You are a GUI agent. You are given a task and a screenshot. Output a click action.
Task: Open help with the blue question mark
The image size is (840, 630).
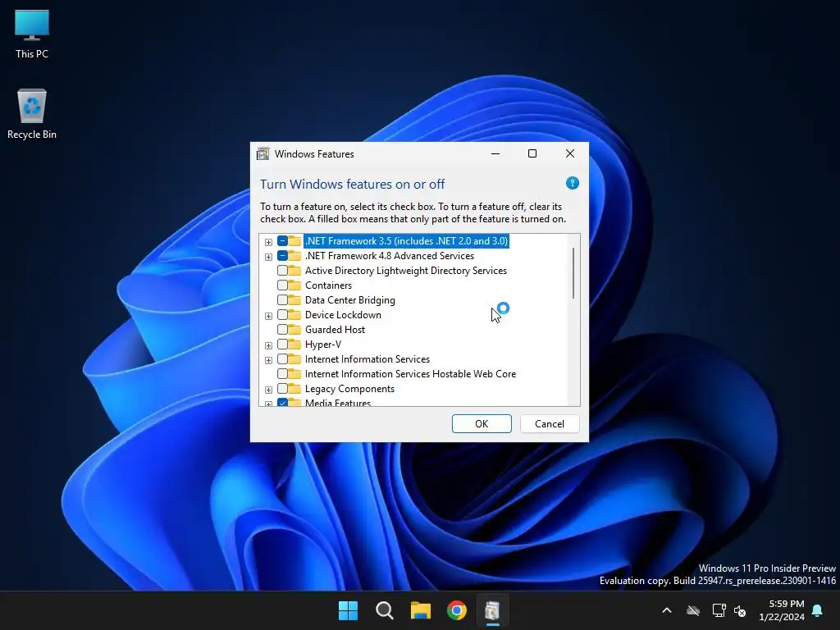(572, 183)
